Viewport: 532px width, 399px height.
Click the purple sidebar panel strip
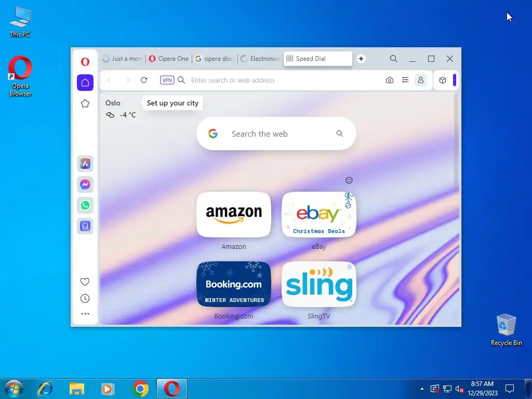click(x=455, y=80)
